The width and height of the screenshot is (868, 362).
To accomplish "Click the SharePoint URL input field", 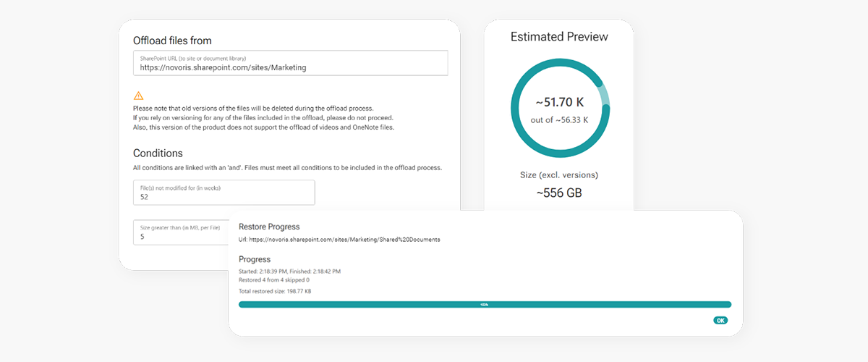I will 291,63.
